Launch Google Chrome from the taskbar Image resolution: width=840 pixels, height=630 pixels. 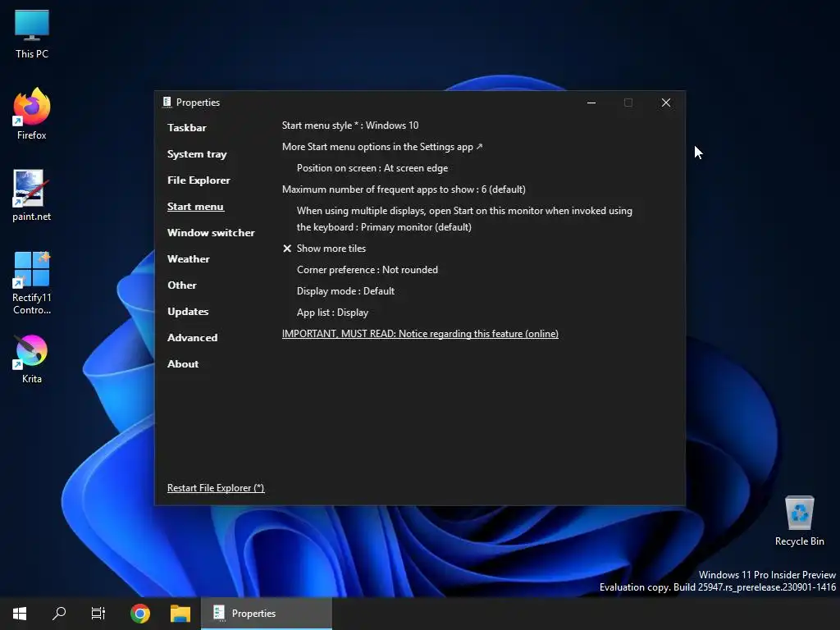click(x=139, y=614)
